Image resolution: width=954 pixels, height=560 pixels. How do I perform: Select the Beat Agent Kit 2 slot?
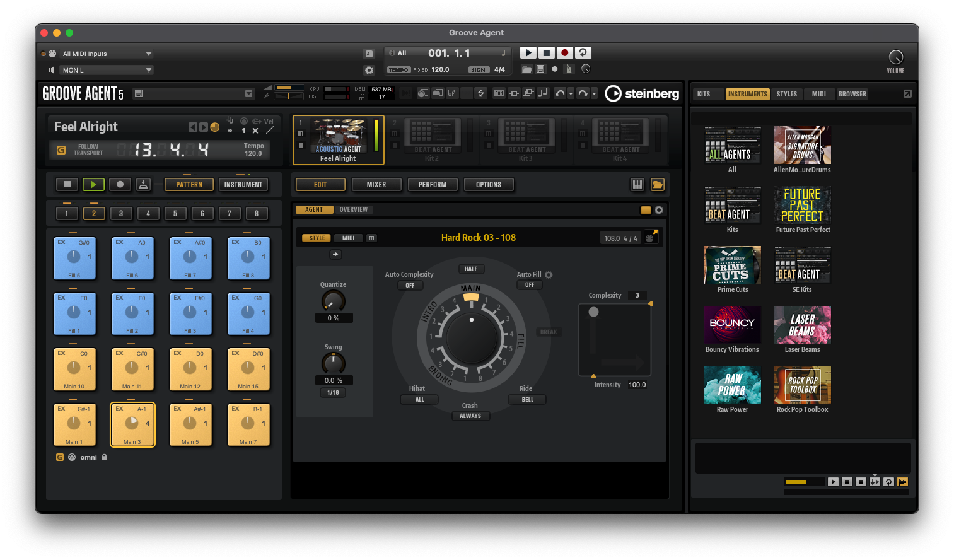(432, 140)
